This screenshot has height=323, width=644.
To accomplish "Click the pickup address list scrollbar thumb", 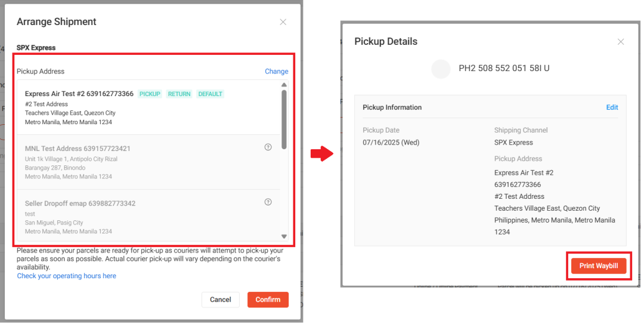I will (284, 118).
